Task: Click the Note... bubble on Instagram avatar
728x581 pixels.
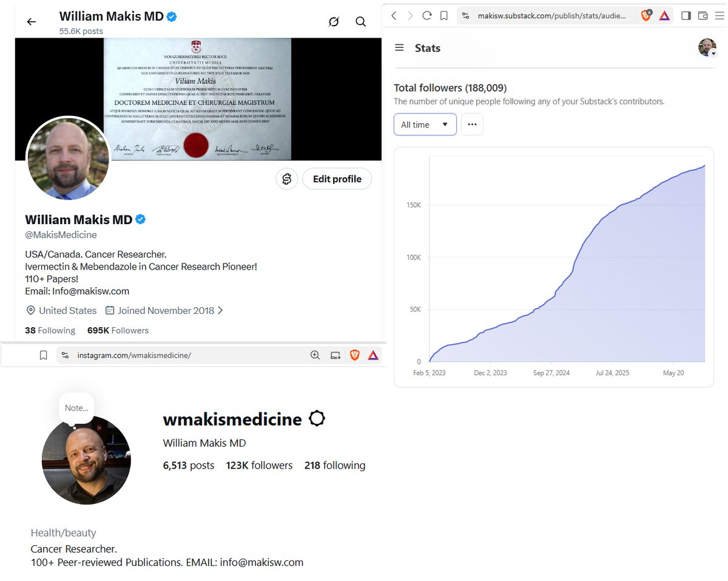Action: coord(76,408)
